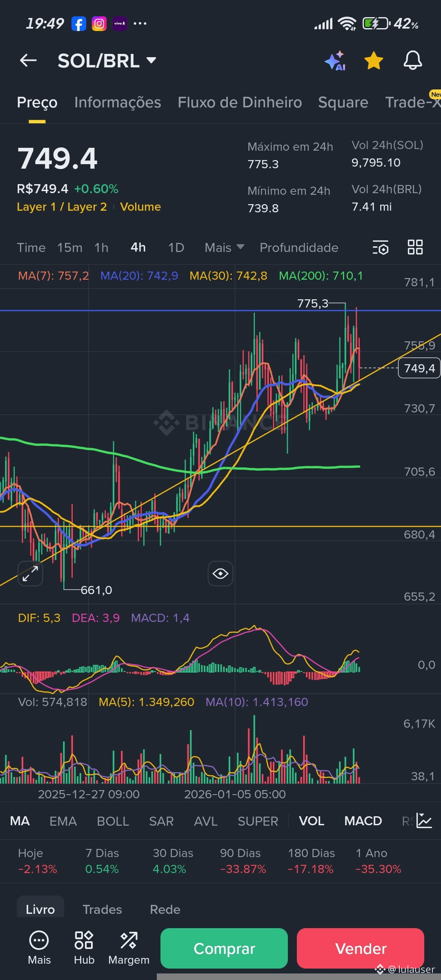Toggle the MA indicator

20,821
